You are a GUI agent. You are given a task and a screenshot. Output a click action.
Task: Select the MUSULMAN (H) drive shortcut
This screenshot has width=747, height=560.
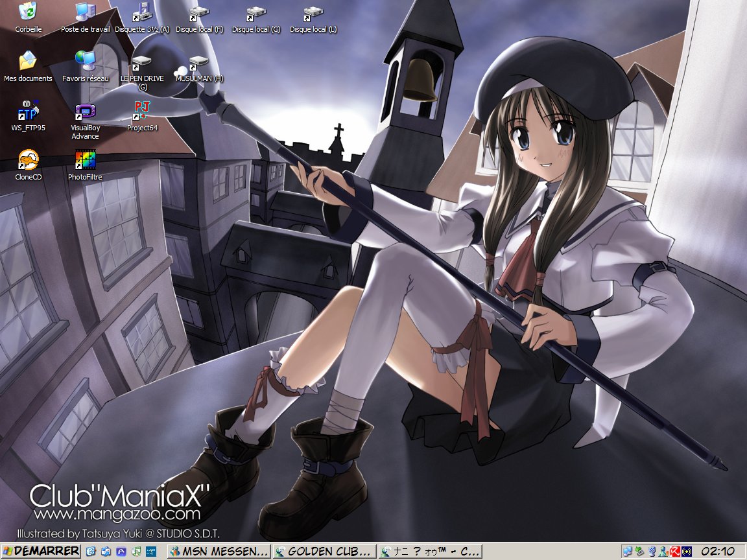[199, 68]
